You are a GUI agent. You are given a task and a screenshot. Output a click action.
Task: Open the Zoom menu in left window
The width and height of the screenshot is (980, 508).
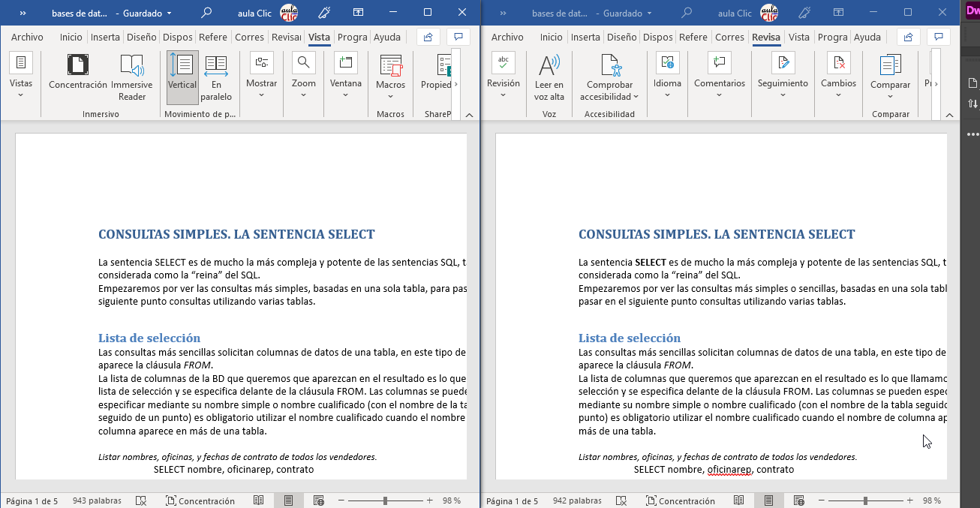304,77
